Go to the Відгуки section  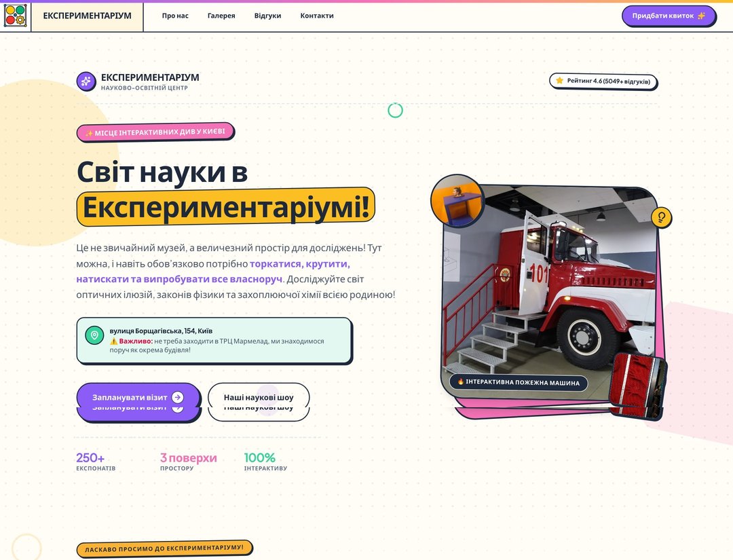coord(267,16)
